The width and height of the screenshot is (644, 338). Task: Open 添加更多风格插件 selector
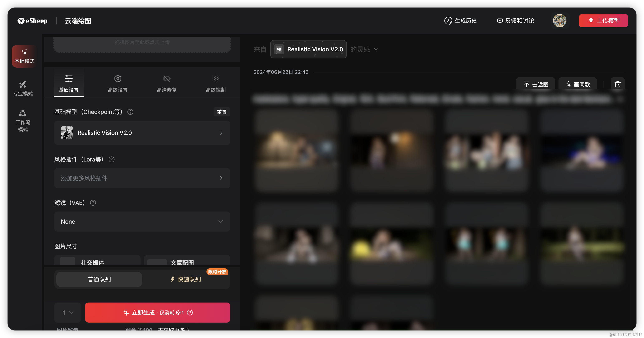[x=142, y=178]
